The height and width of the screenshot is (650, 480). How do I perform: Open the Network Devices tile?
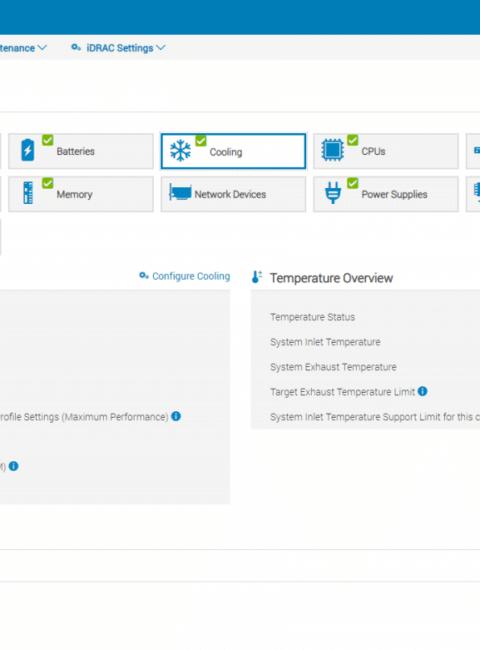click(x=233, y=194)
